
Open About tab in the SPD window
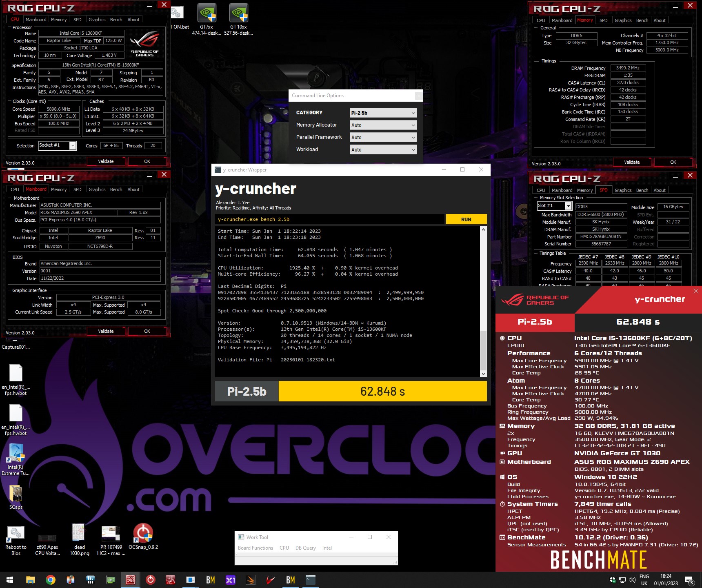(660, 190)
